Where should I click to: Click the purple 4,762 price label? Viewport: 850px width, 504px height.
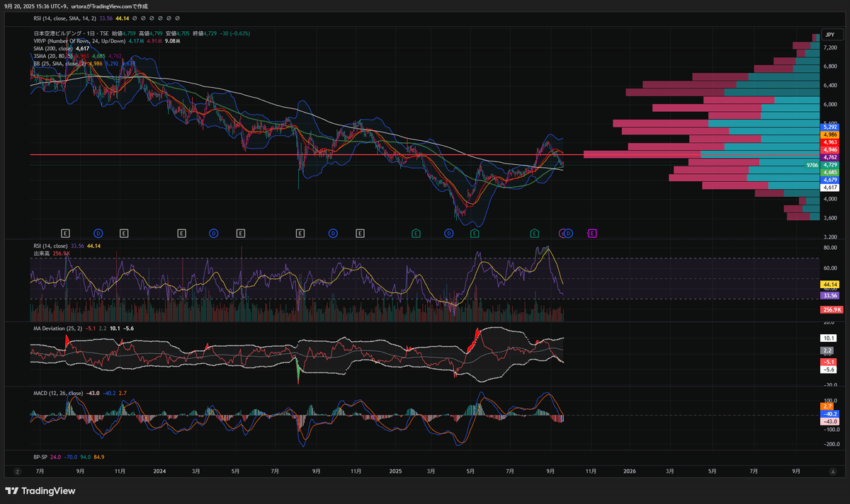(830, 157)
